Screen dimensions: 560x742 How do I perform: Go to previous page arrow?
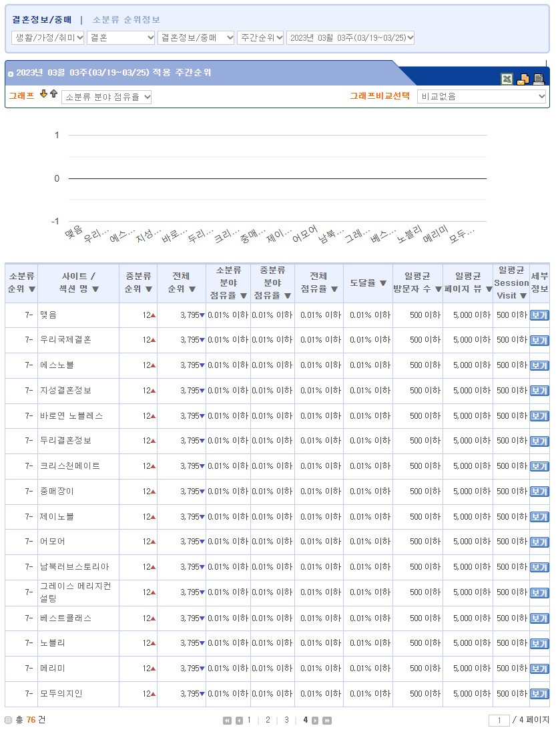point(239,721)
